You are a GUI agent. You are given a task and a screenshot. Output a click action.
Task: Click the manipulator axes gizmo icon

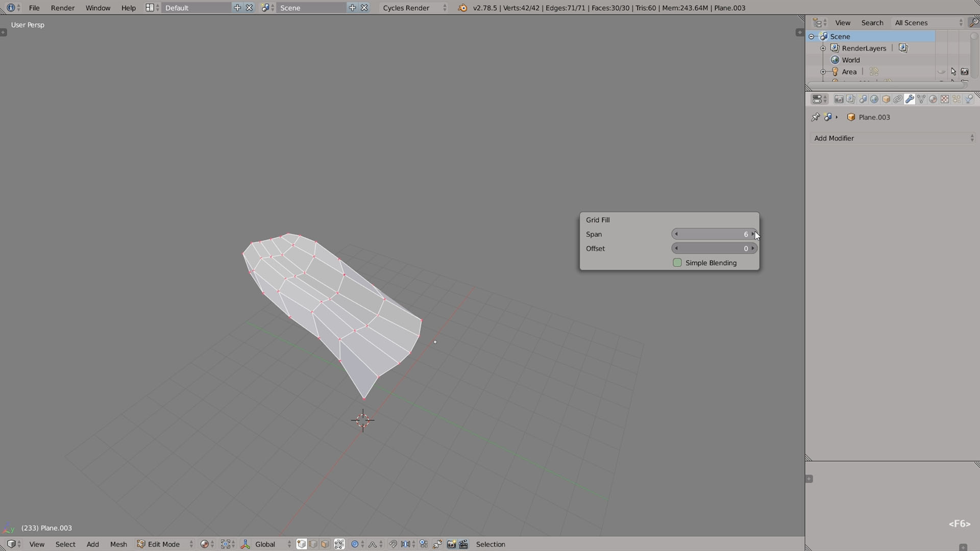pos(246,544)
